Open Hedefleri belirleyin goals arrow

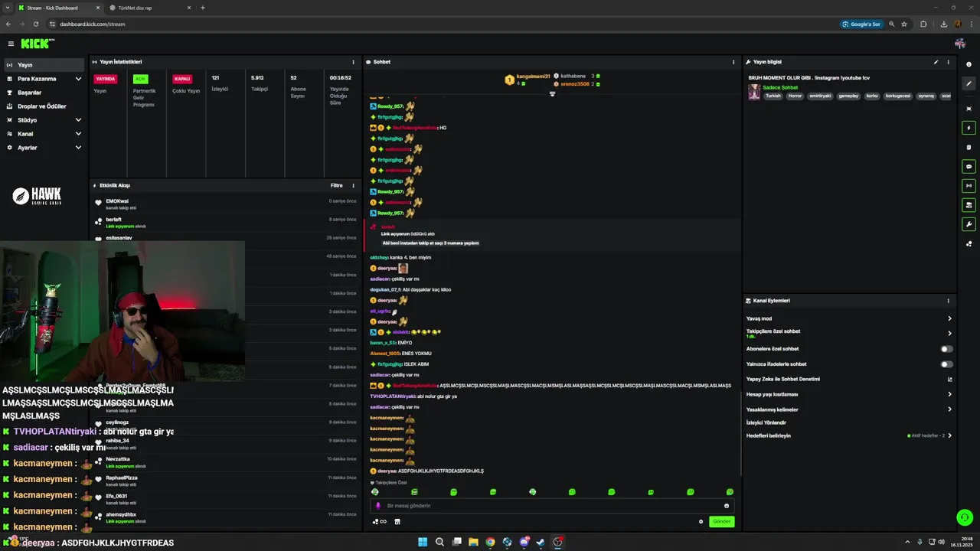(949, 435)
